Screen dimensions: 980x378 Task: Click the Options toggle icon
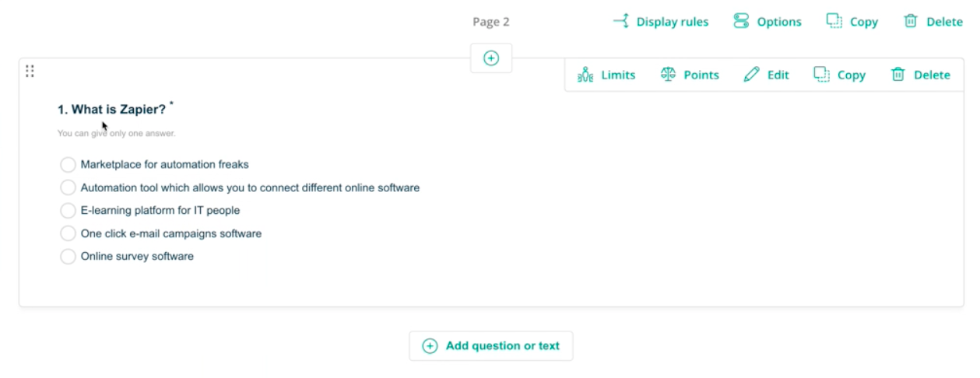coord(741,21)
